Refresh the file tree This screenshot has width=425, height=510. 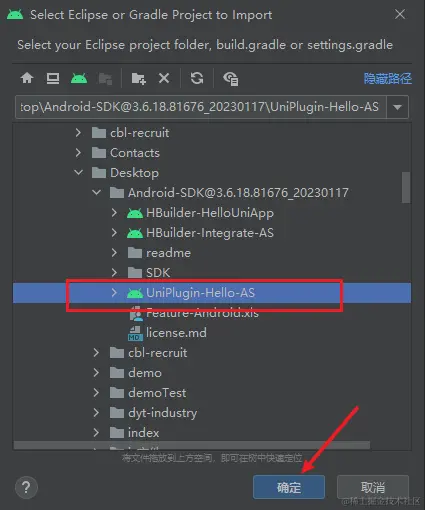tap(197, 78)
